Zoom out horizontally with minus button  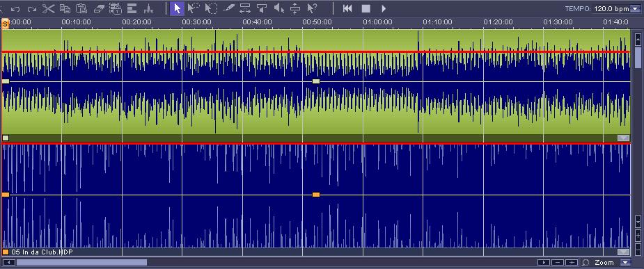coord(558,263)
